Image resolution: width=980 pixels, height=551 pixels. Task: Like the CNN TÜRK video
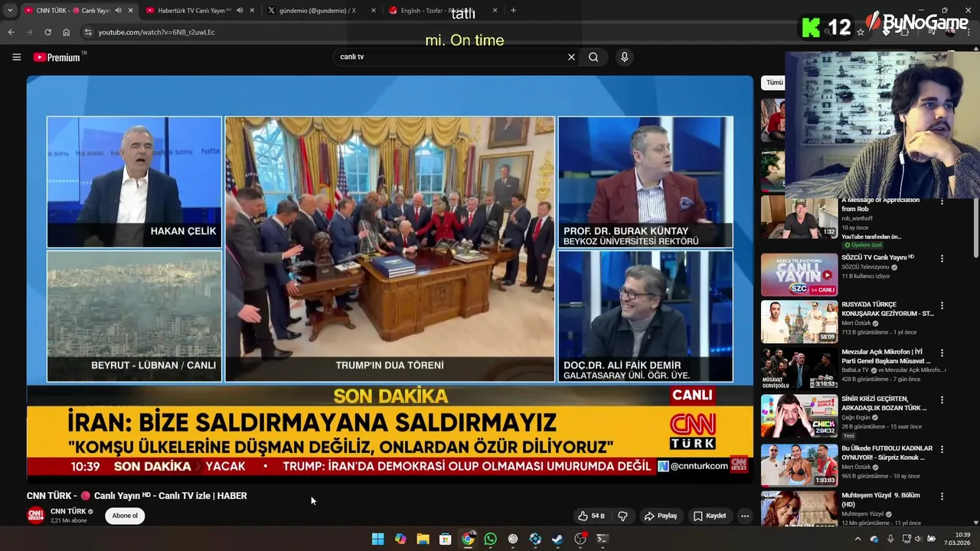591,516
